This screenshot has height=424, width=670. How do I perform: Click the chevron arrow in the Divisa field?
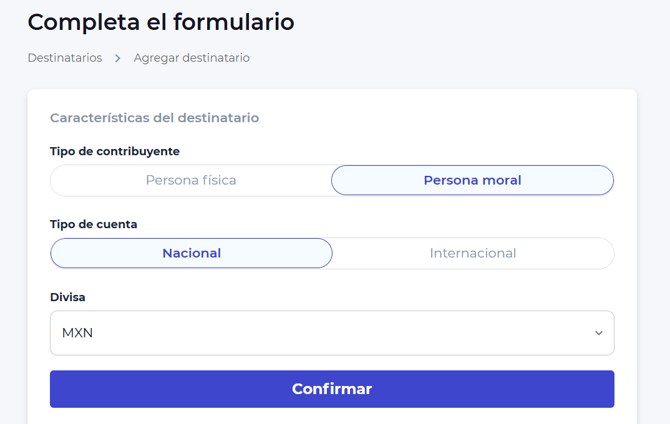point(599,333)
